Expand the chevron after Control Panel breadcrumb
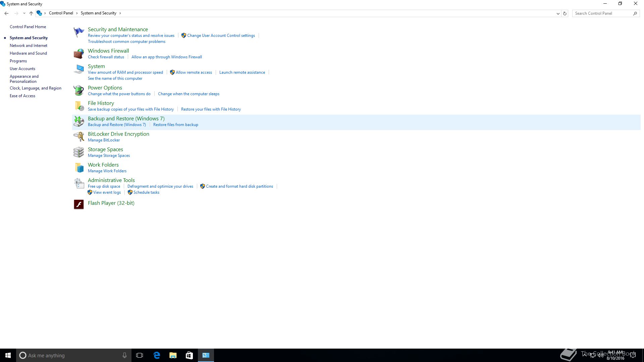The height and width of the screenshot is (362, 644). (x=77, y=13)
